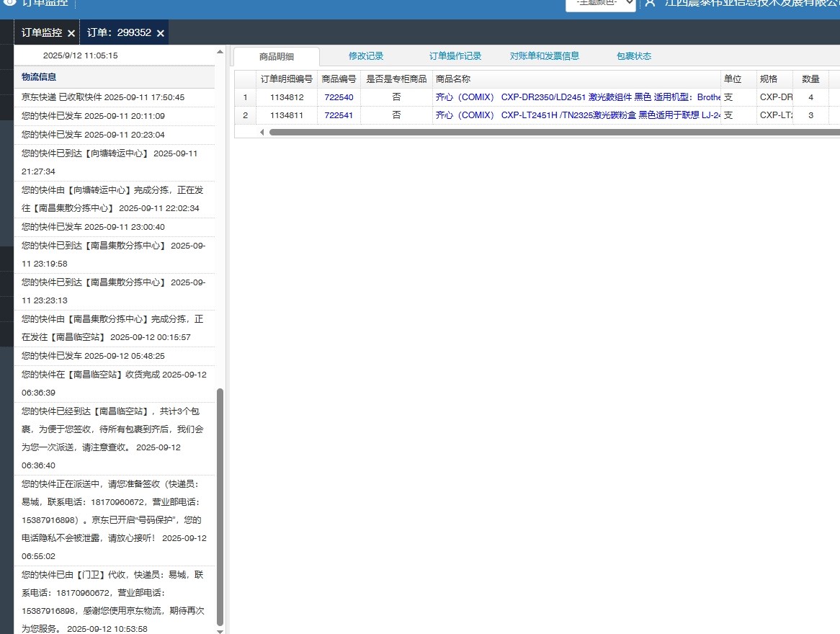Click the CXP-LT2451H toner product name link
The width and height of the screenshot is (840, 634).
click(577, 115)
